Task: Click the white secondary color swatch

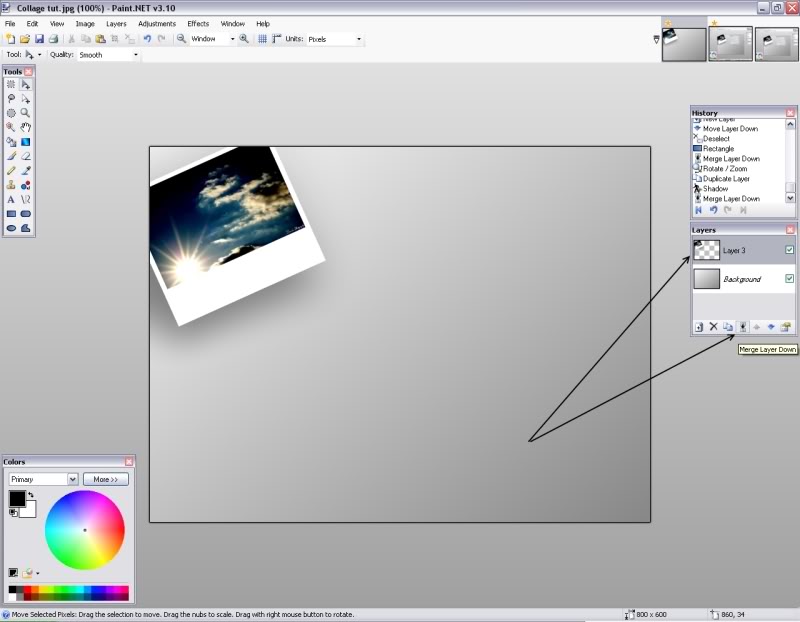Action: [30, 510]
